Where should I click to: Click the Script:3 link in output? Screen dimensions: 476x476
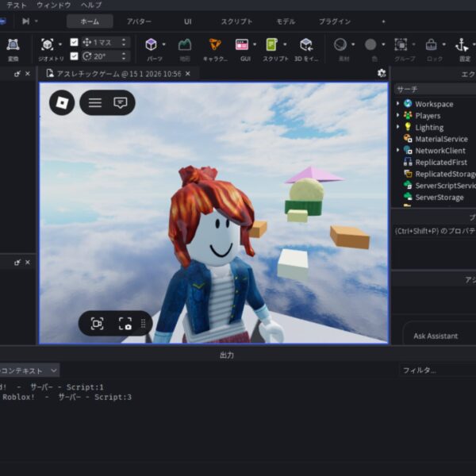pos(113,397)
